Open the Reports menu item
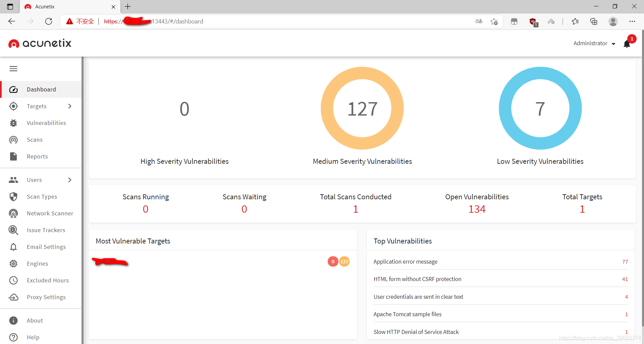Image resolution: width=644 pixels, height=344 pixels. point(41,156)
